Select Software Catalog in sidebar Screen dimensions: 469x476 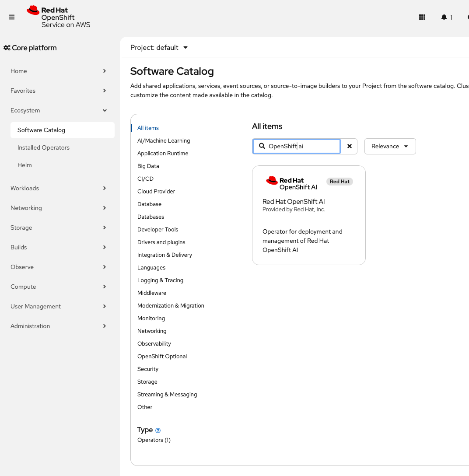pos(63,130)
